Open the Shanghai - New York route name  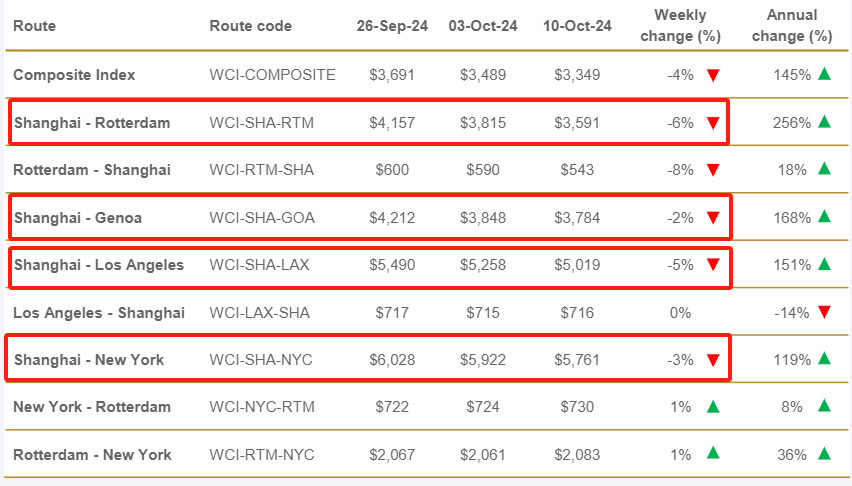(x=88, y=360)
